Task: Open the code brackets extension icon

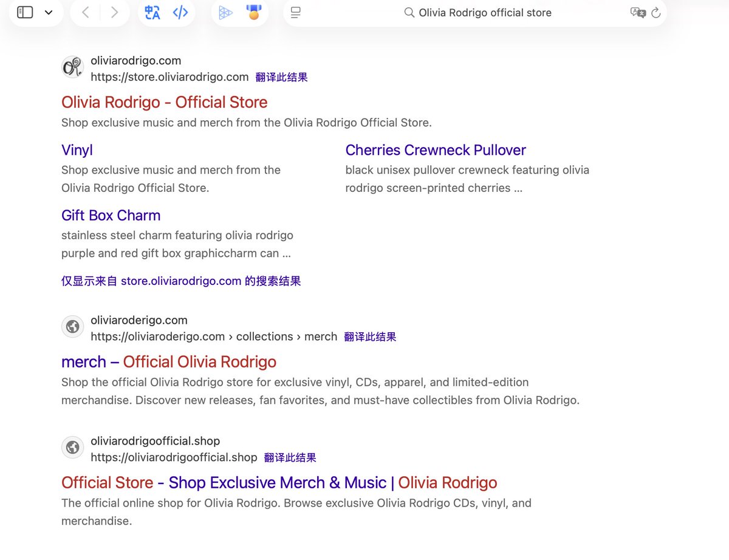Action: click(180, 12)
